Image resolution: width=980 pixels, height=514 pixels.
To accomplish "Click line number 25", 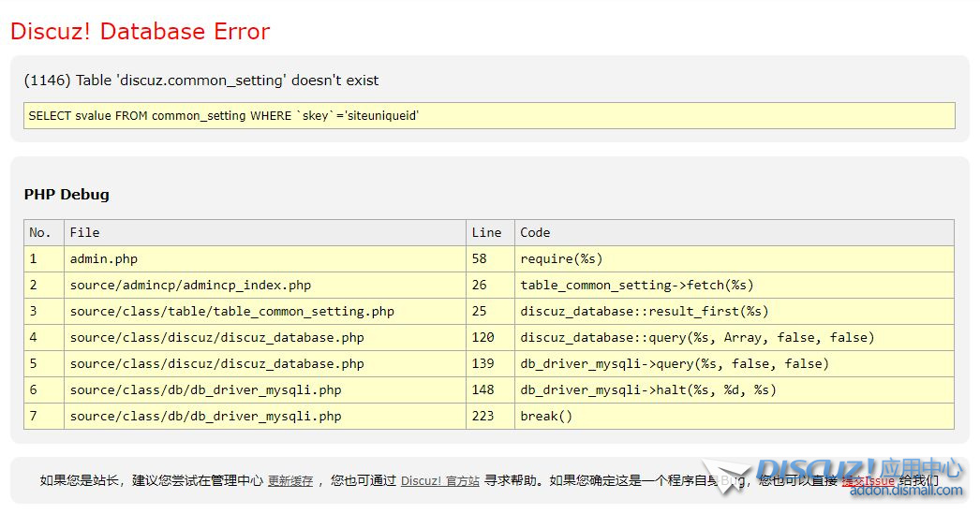I will [x=480, y=311].
